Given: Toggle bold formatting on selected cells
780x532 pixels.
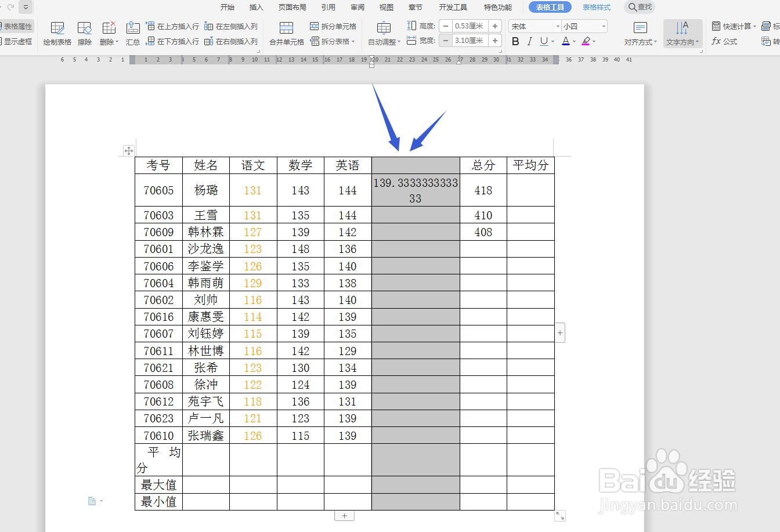Looking at the screenshot, I should (515, 41).
